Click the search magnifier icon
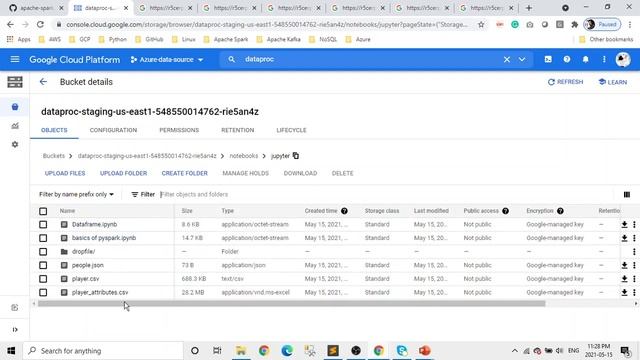 231,60
